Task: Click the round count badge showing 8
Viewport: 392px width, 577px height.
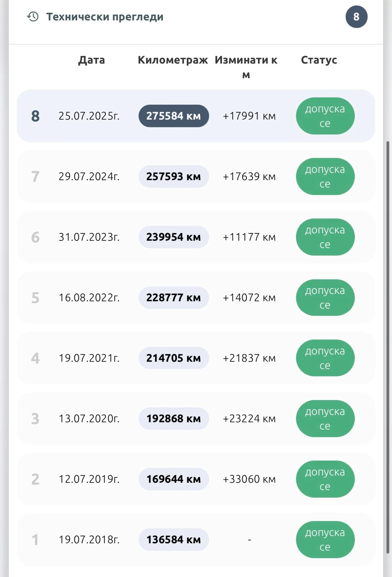Action: pos(356,17)
